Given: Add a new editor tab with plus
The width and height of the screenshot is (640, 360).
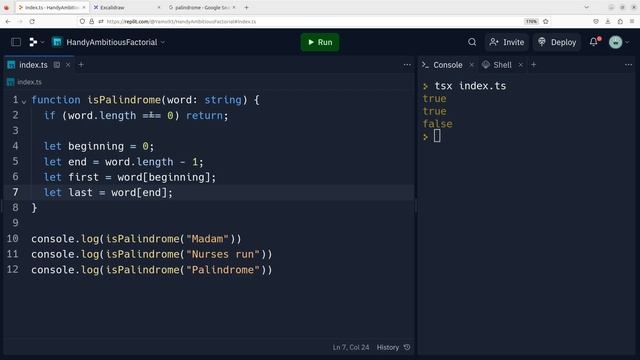Looking at the screenshot, I should (x=81, y=64).
